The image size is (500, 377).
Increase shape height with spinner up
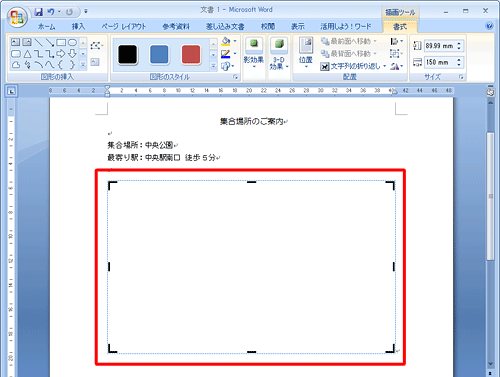pyautogui.click(x=459, y=43)
